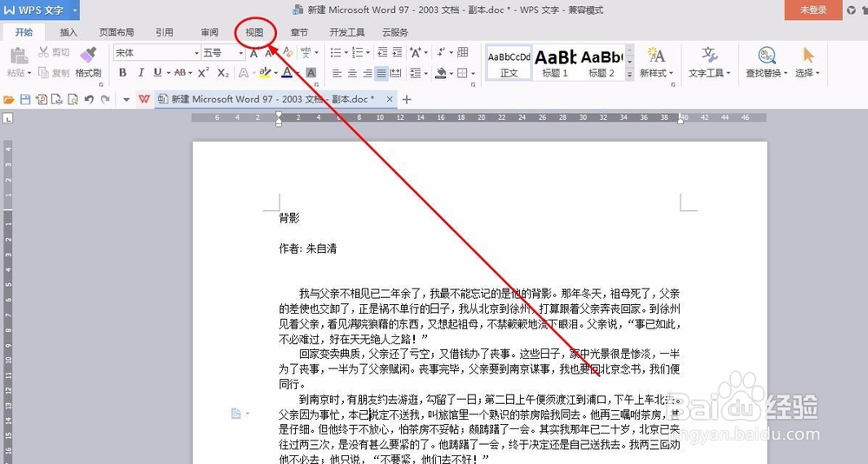Screen dimensions: 868x464
Task: Open the View (视图) tab
Action: [254, 32]
